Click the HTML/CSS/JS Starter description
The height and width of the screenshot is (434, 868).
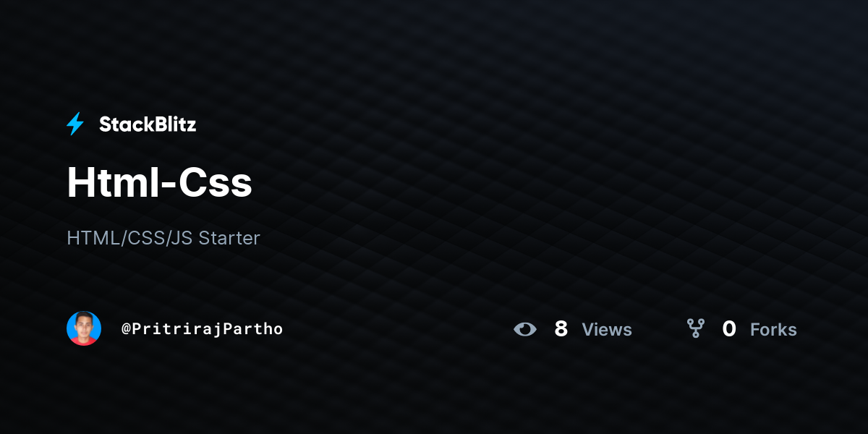pos(163,238)
